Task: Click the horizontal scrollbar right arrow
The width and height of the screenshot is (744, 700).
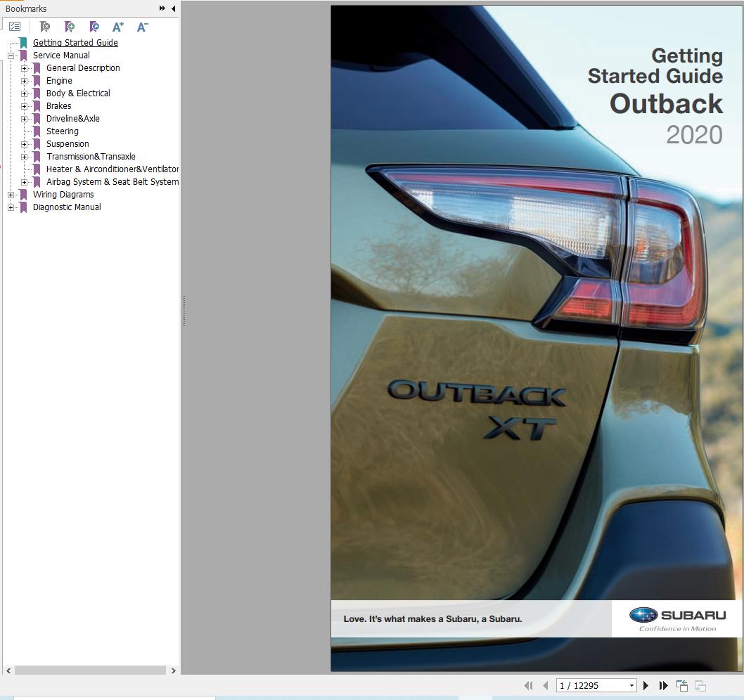Action: [x=173, y=670]
